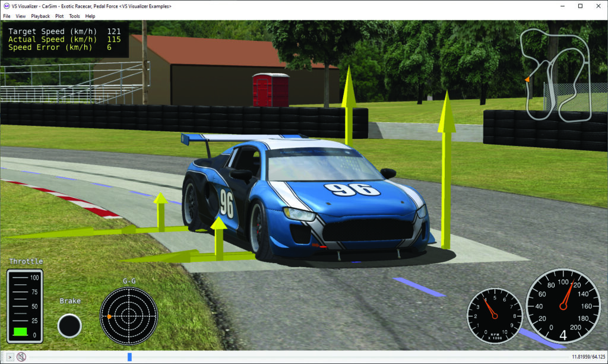Click the Throttle gauge indicator
Image resolution: width=608 pixels, height=364 pixels.
pyautogui.click(x=24, y=305)
